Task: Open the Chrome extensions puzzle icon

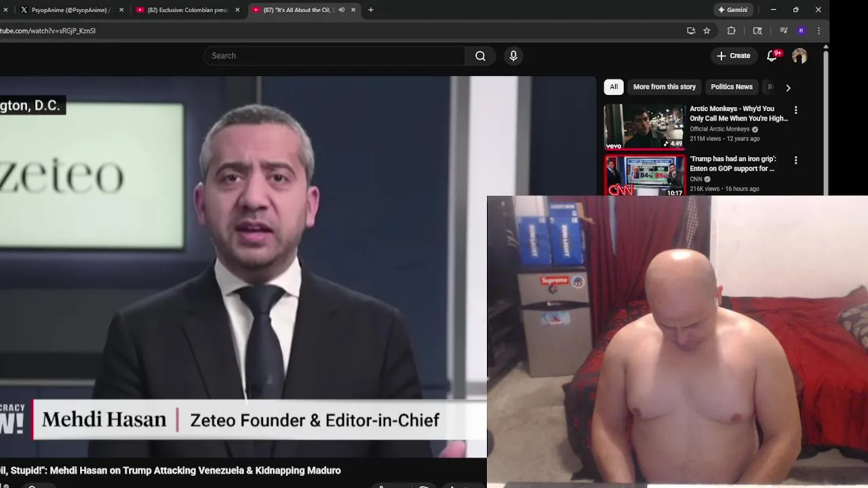Action: tap(731, 30)
